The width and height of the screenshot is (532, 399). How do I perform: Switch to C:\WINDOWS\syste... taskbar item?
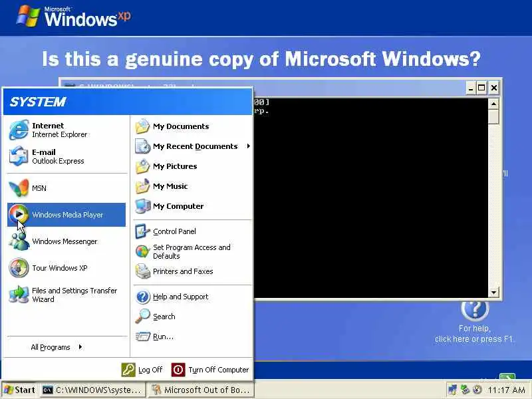92,390
